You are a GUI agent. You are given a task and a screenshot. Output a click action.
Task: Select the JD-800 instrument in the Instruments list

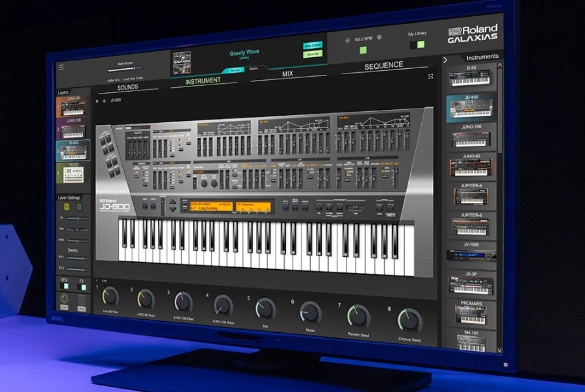tap(471, 107)
